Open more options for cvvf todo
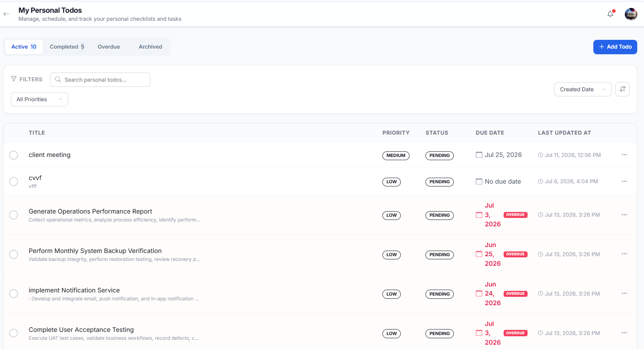Screen dimensions: 644x349 point(624,182)
